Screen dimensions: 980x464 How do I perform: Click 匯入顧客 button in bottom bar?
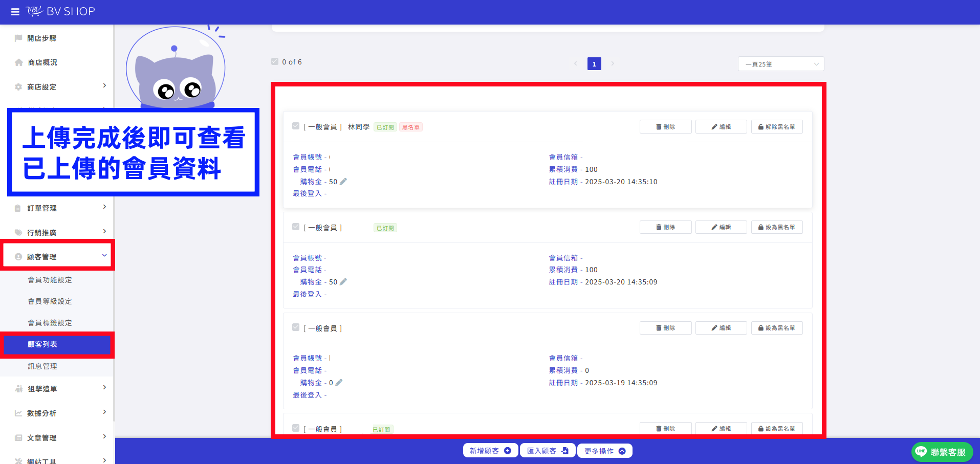[x=548, y=451]
